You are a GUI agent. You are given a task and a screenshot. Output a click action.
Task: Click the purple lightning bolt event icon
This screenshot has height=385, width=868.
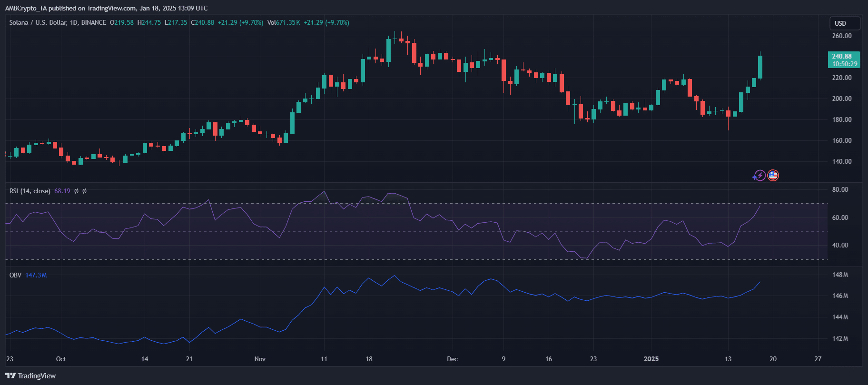pyautogui.click(x=759, y=176)
